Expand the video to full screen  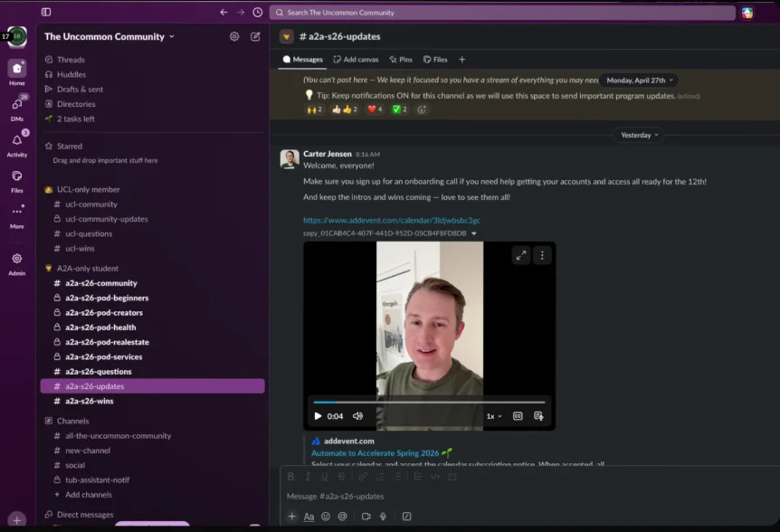pos(521,255)
